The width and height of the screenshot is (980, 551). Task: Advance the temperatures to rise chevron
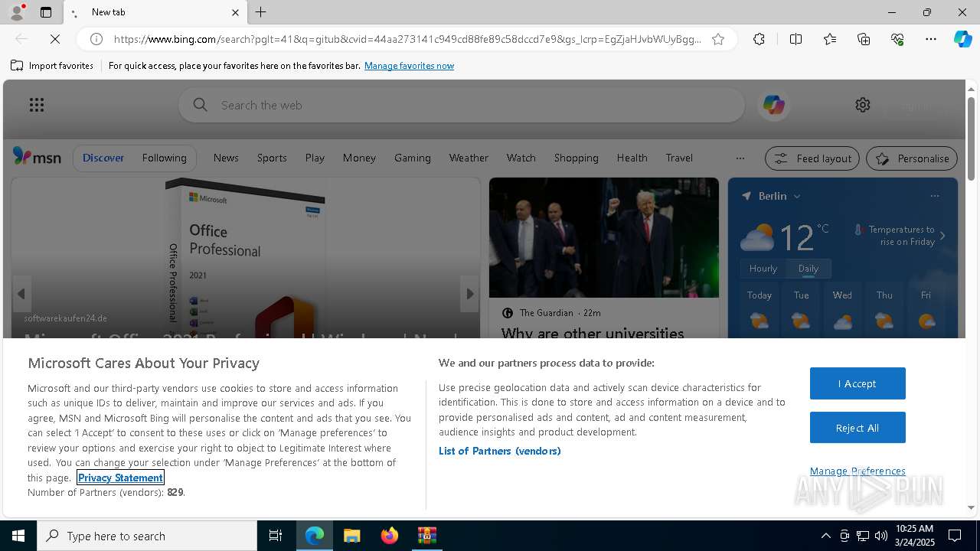click(942, 236)
